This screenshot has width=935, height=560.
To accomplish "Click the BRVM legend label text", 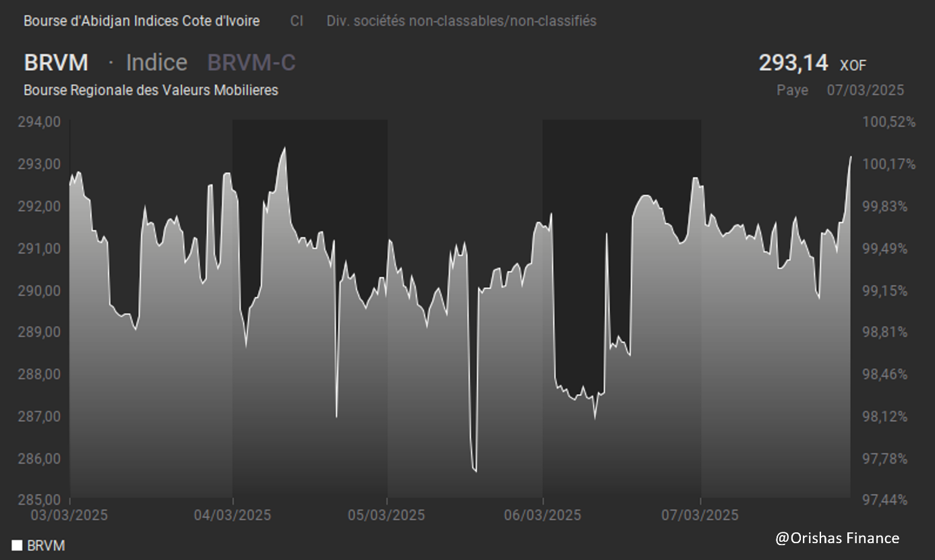I will 46,546.
